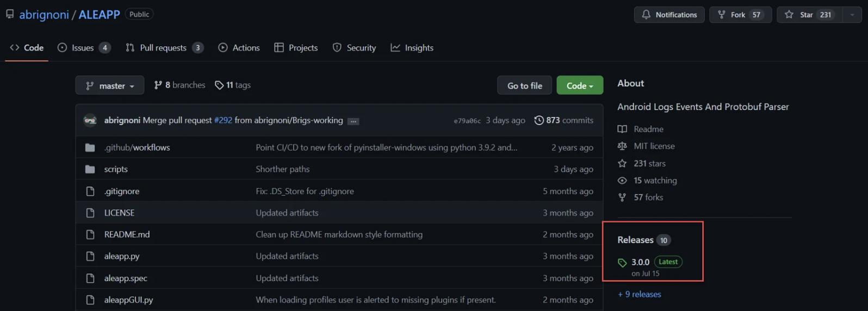Open the README.md file
The width and height of the screenshot is (868, 311).
pos(127,234)
